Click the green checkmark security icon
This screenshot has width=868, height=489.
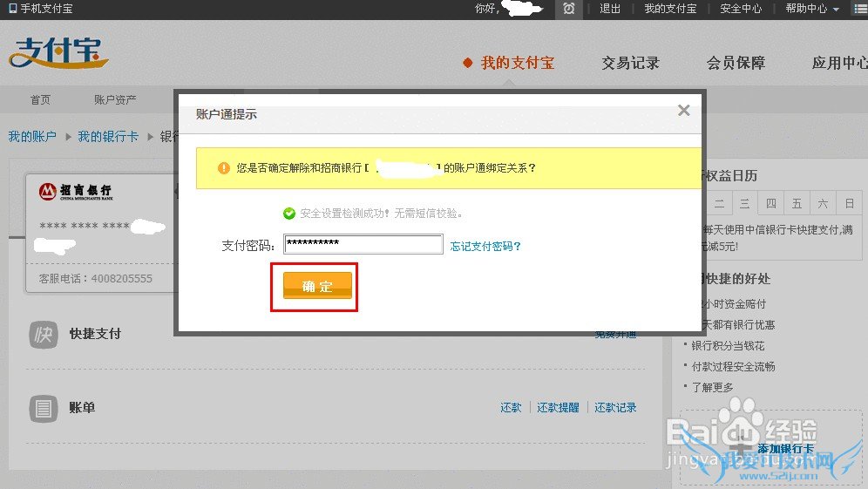[x=289, y=214]
